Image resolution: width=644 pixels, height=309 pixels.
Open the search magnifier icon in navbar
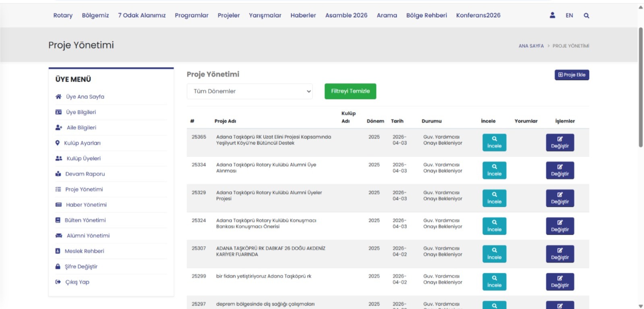click(x=586, y=16)
